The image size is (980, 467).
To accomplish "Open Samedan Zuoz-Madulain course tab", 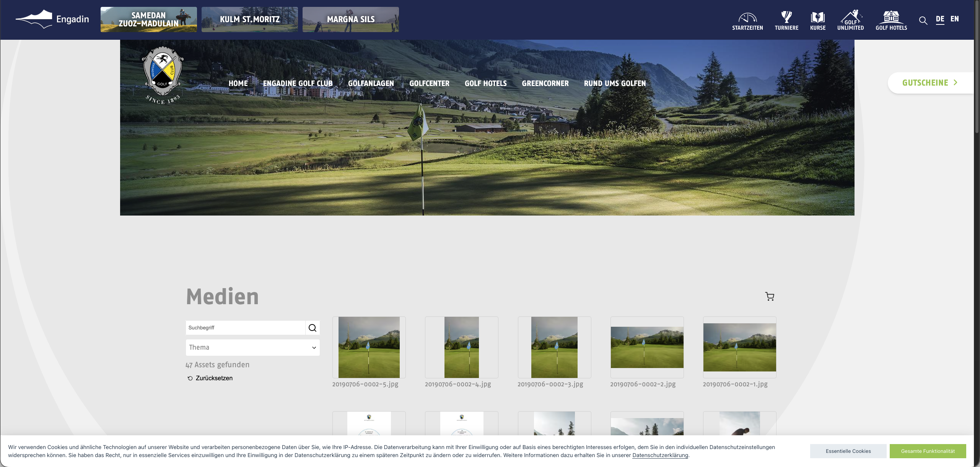I will pos(149,19).
